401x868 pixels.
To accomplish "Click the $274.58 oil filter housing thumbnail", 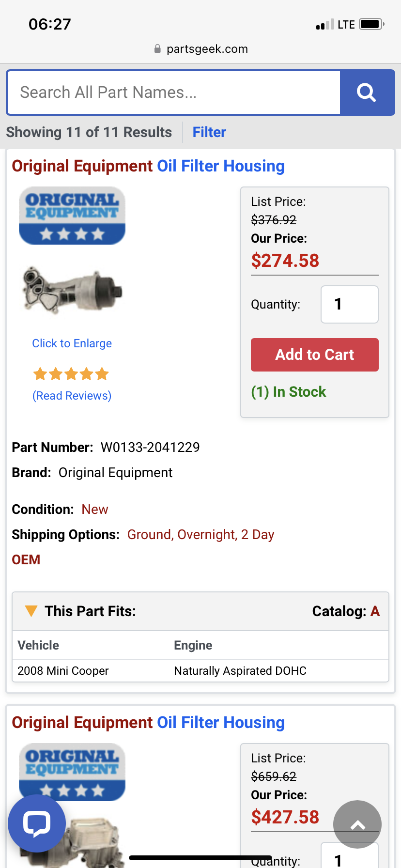I will click(73, 291).
